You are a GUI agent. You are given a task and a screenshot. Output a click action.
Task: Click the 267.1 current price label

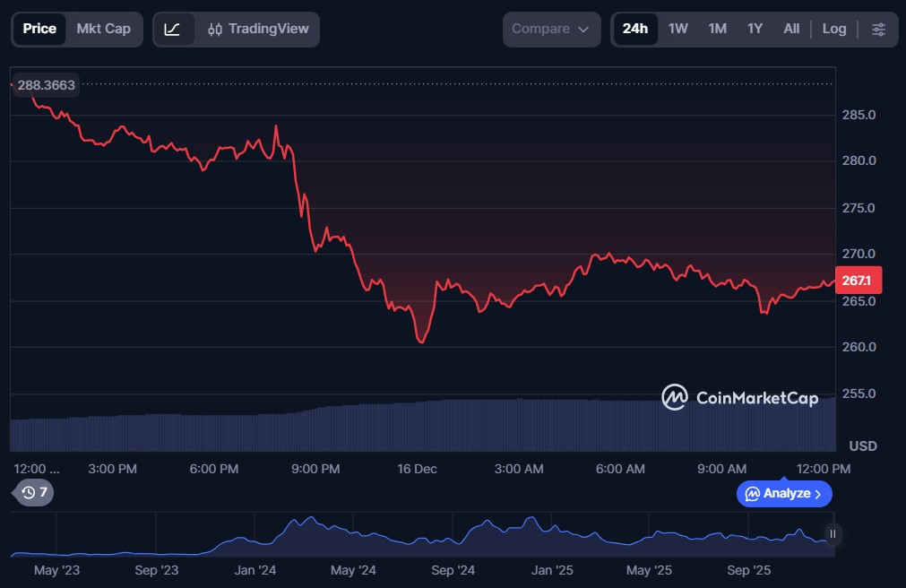click(x=858, y=281)
